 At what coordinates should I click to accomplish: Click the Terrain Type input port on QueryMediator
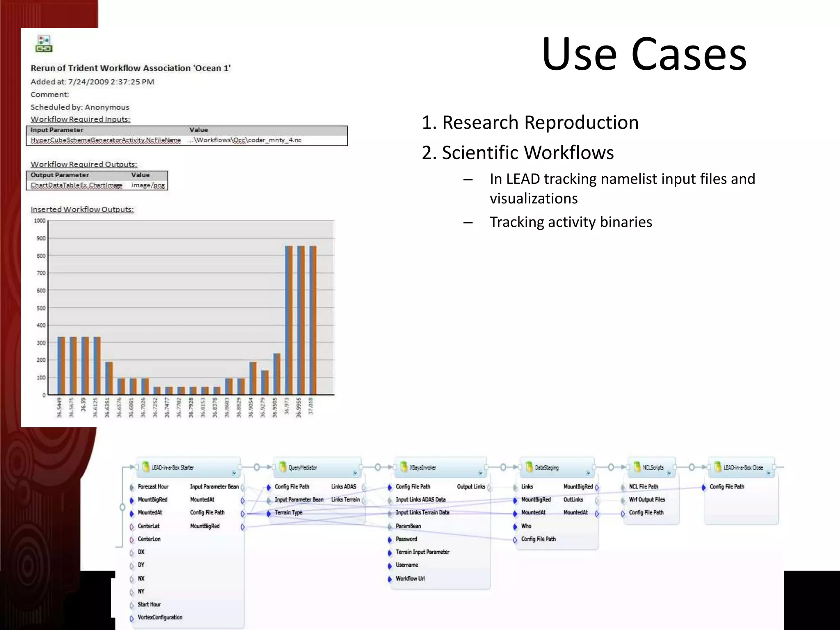point(269,513)
